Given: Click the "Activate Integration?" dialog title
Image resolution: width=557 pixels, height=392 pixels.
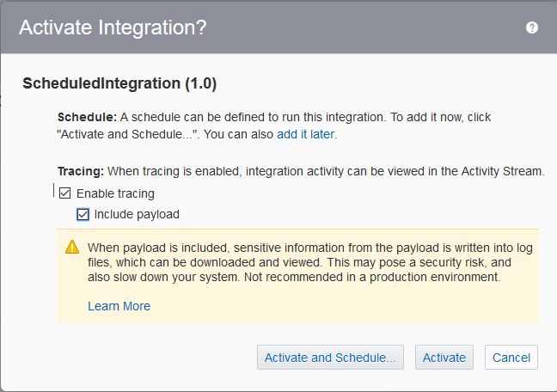Looking at the screenshot, I should [x=113, y=28].
